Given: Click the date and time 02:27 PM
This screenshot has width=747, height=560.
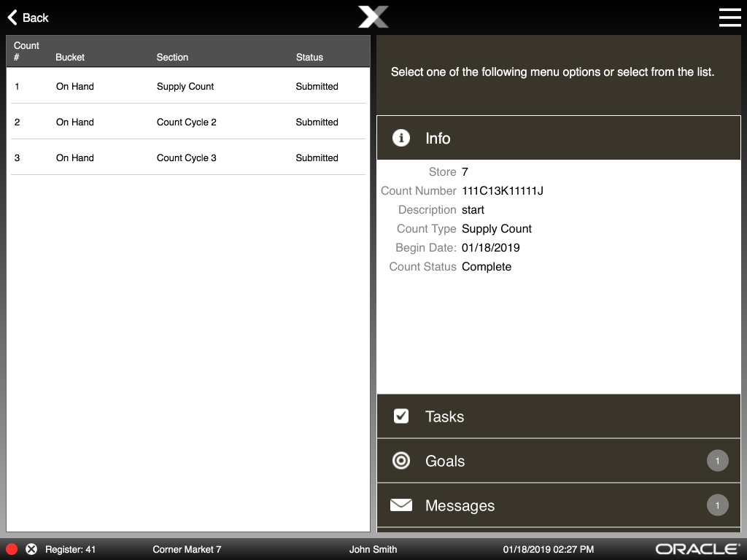Looking at the screenshot, I should [549, 549].
